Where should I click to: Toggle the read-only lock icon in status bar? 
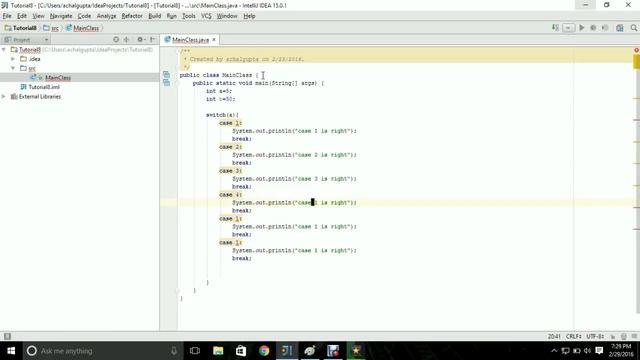pos(613,336)
